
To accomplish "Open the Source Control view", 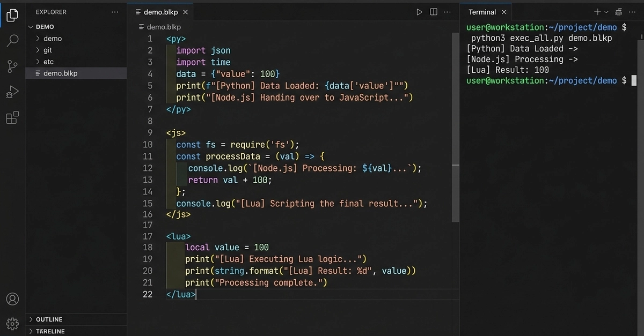I will (12, 66).
